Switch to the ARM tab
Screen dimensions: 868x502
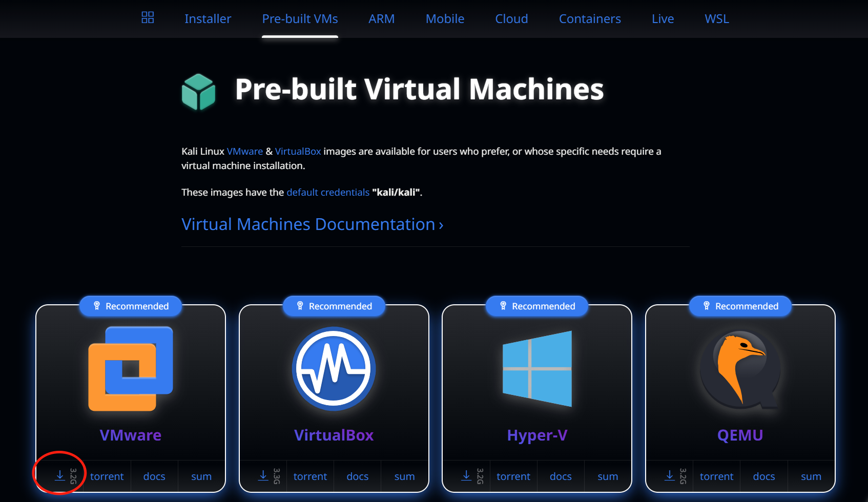tap(382, 19)
